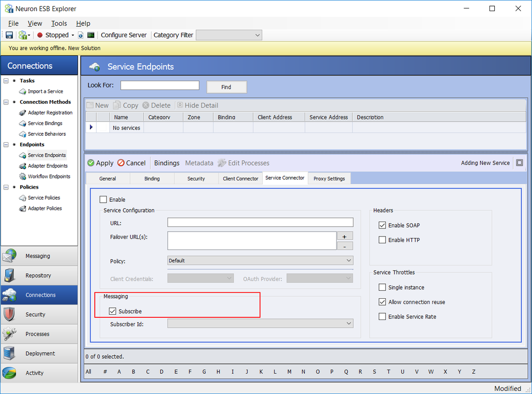The image size is (532, 394).
Task: Switch to the Activity navigation section
Action: tap(39, 373)
